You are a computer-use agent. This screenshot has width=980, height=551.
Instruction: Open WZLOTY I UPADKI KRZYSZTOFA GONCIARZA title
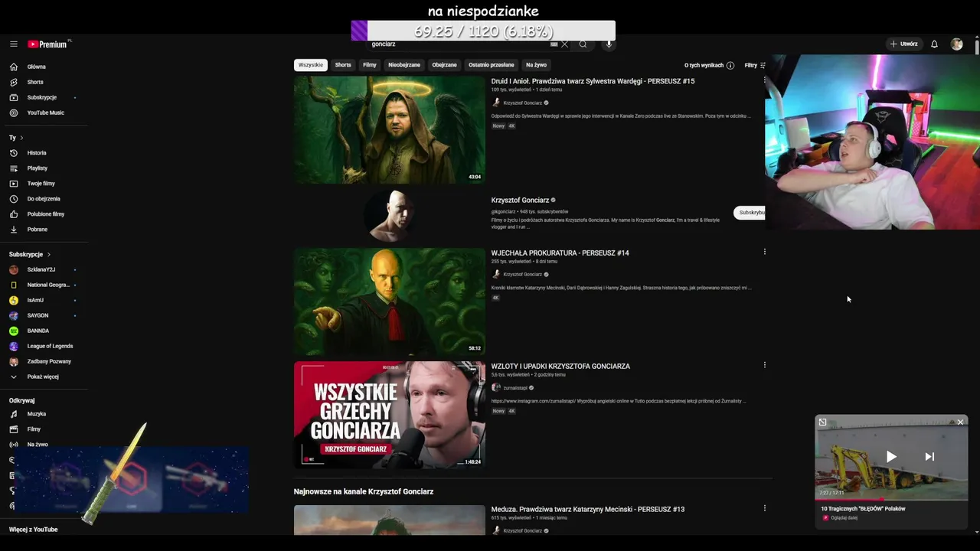(x=561, y=367)
